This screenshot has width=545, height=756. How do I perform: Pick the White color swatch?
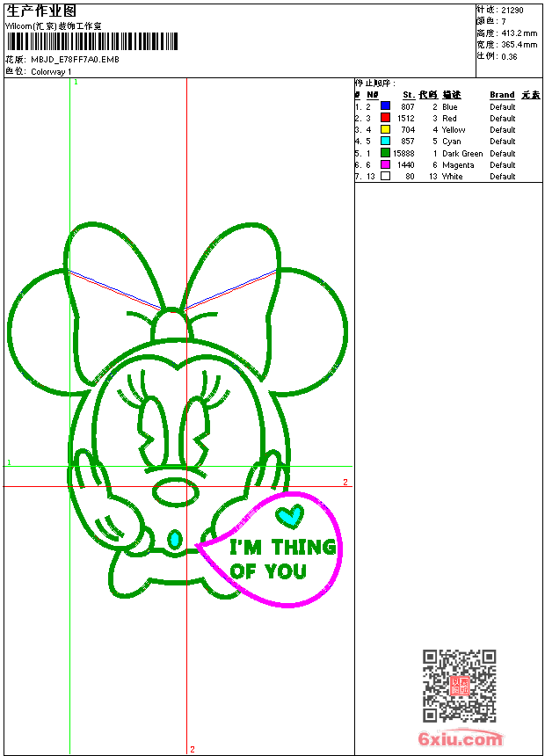(x=385, y=176)
